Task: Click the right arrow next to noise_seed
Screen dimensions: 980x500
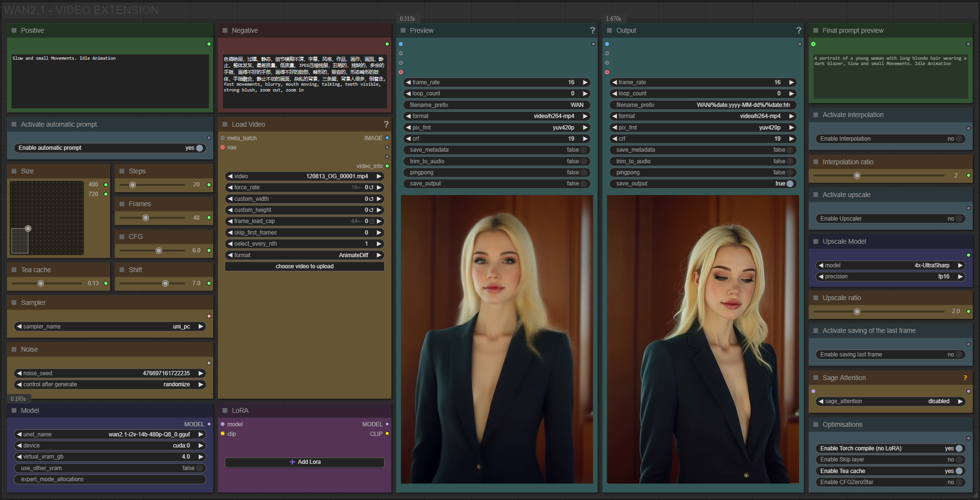Action: coord(201,373)
